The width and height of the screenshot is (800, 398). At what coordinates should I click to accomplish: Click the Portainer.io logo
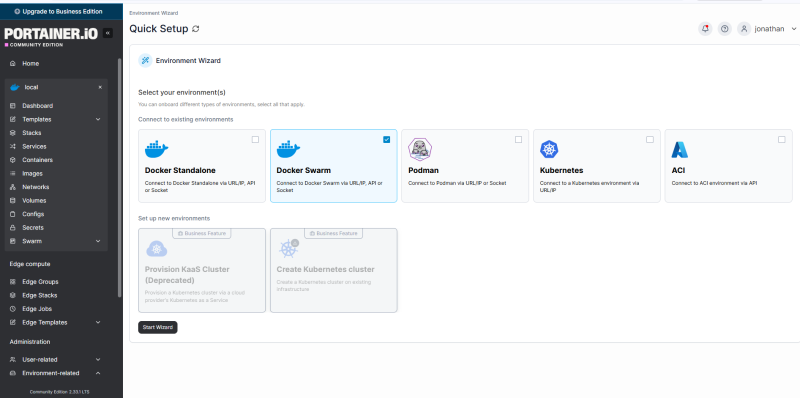tap(51, 34)
